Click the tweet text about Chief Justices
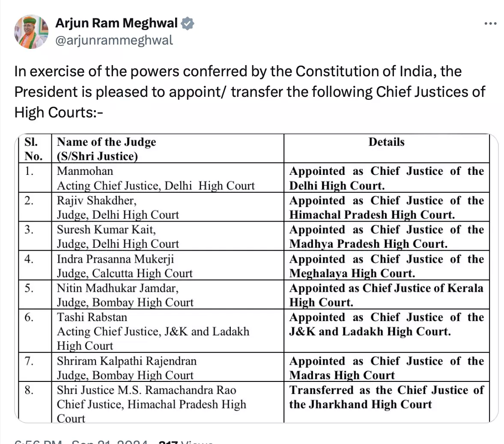This screenshot has width=504, height=444. [250, 91]
